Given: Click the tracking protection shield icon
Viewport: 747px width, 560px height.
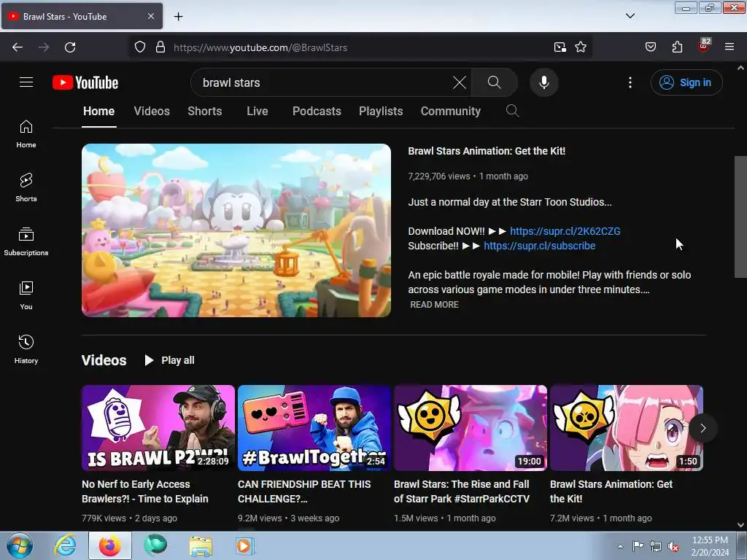Looking at the screenshot, I should [139, 47].
